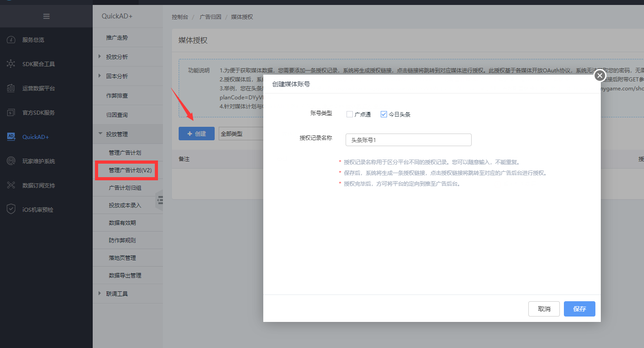Screen dimensions: 644x348
Task: Click the SDK聚合工具 gear icon
Action: tap(11, 64)
